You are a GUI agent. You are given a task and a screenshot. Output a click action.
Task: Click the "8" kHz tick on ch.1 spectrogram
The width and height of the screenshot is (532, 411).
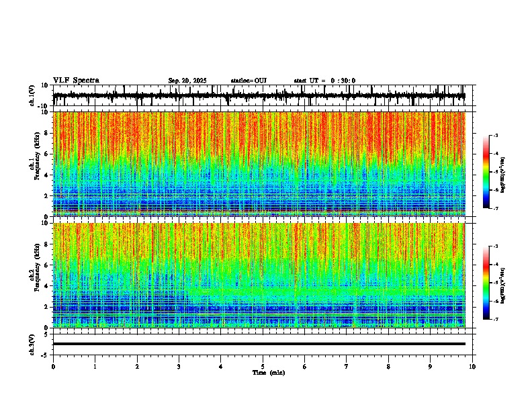click(46, 133)
